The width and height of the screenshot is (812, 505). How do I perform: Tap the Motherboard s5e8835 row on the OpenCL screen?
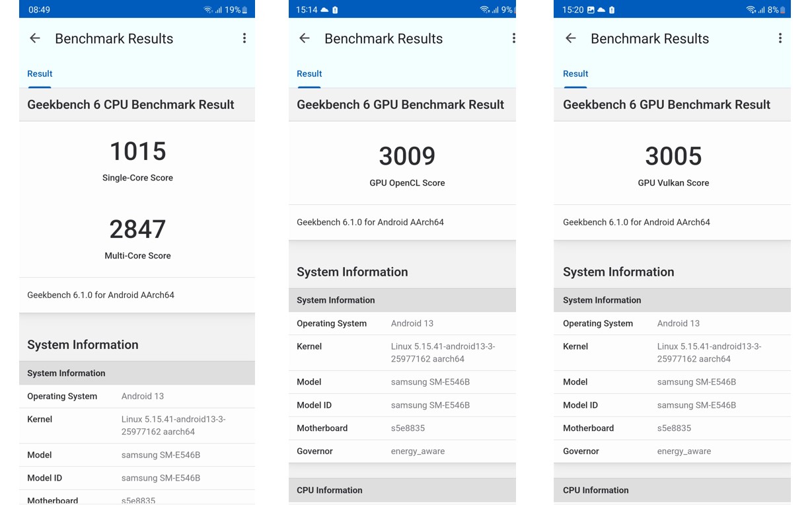pos(402,428)
